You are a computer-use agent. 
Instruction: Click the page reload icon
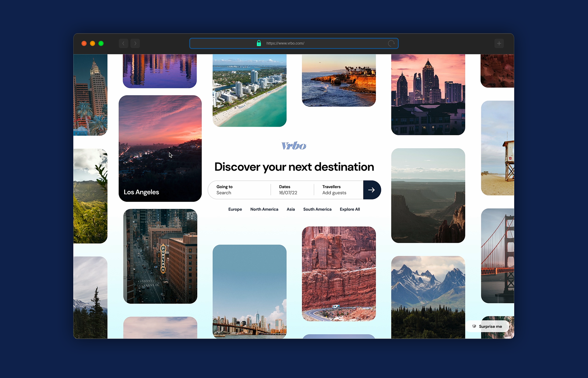(391, 43)
